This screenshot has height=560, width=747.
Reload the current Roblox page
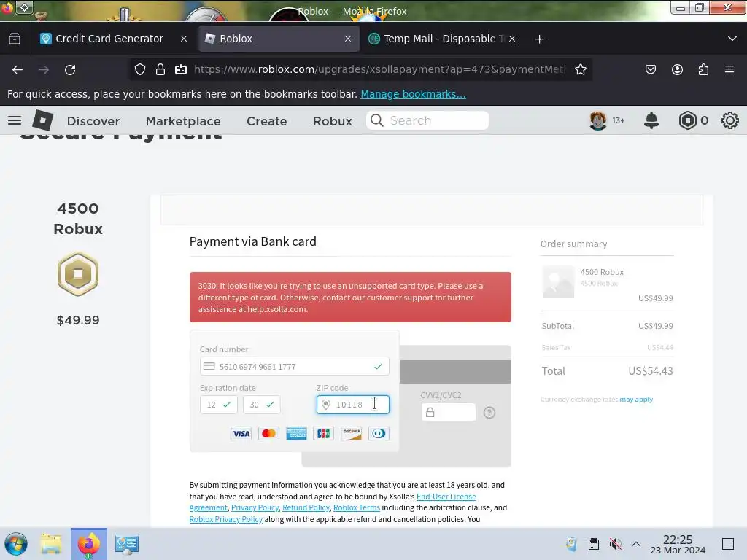tap(70, 70)
